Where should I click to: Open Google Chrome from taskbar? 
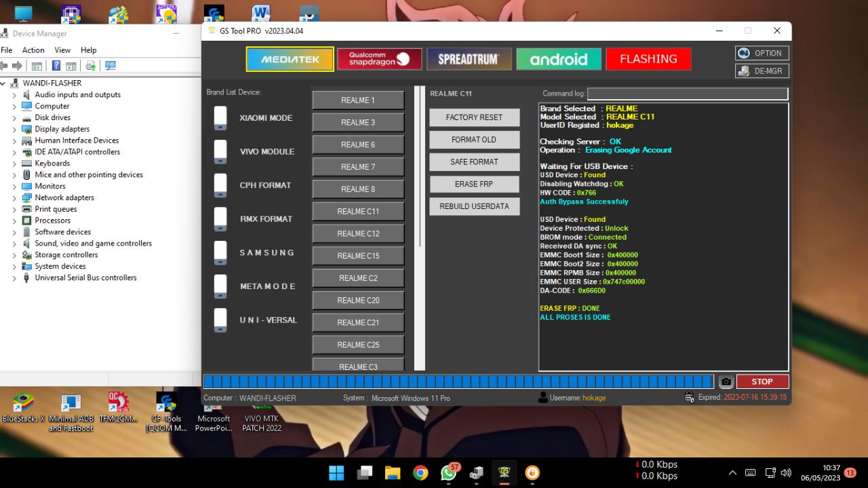click(x=420, y=472)
